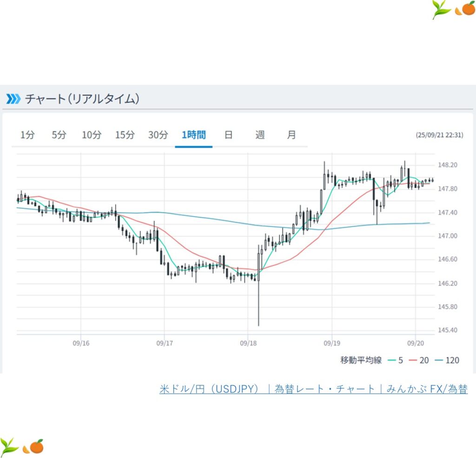Click the blue triple-chevron icon beside チャート heading
Image resolution: width=476 pixels, height=458 pixels.
tap(13, 99)
